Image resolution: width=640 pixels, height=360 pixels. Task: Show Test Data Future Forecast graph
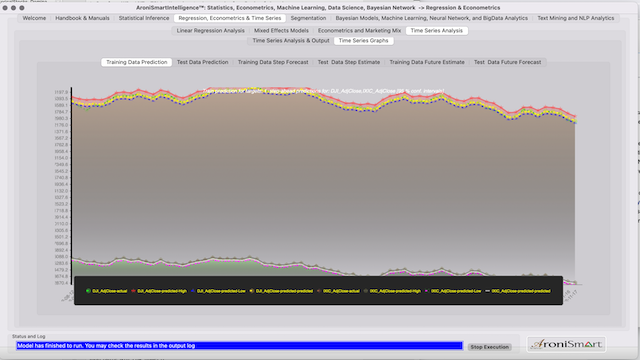[x=507, y=62]
